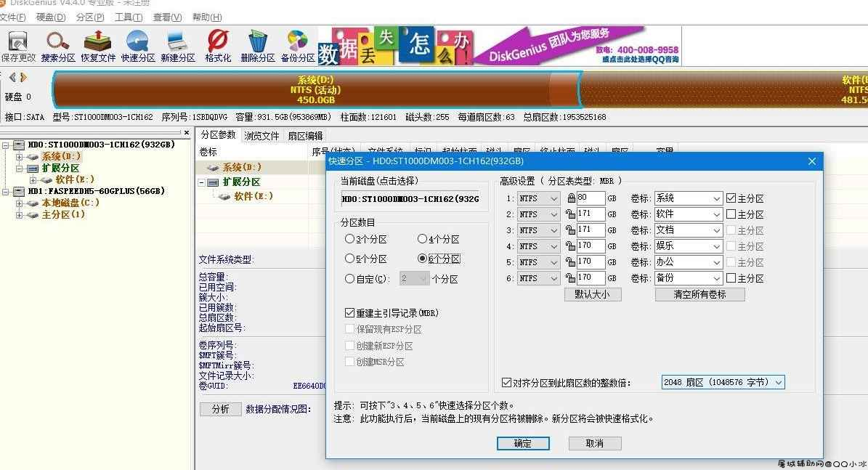Open the Backup Partition (备份分区) tool
The image size is (868, 470).
[x=297, y=46]
